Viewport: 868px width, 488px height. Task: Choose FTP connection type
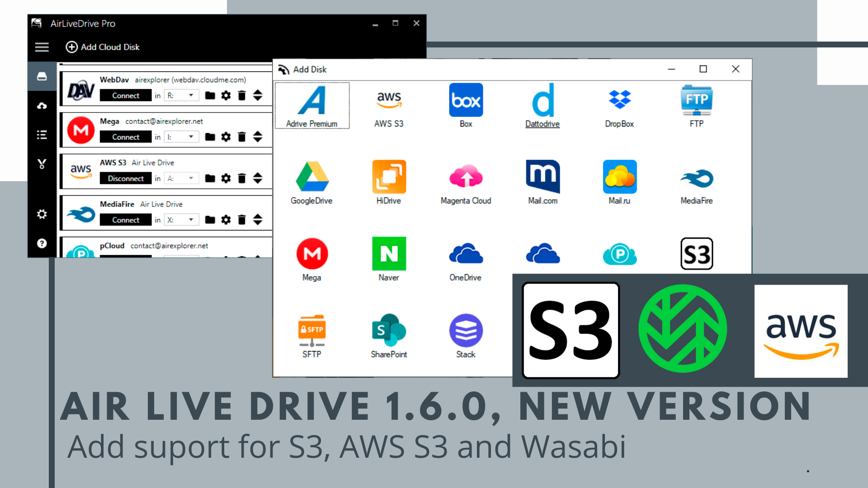pyautogui.click(x=696, y=106)
